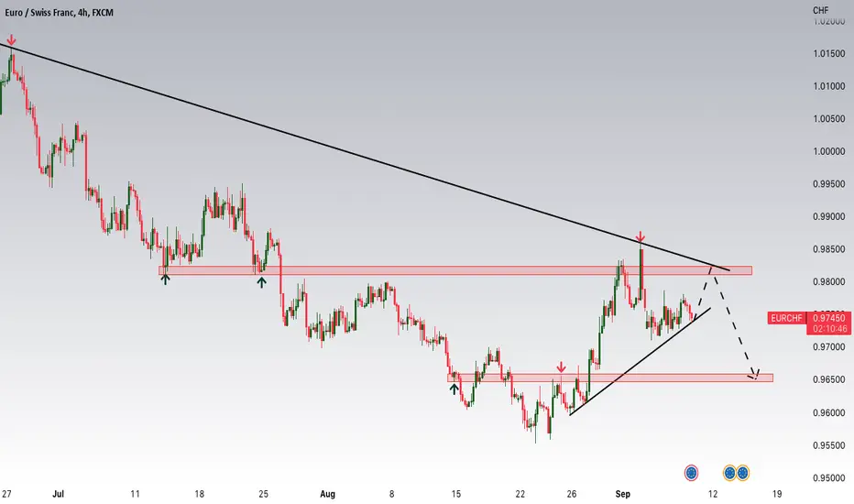Click the 18 date on time axis
Screen dimensions: 854x504
click(200, 494)
